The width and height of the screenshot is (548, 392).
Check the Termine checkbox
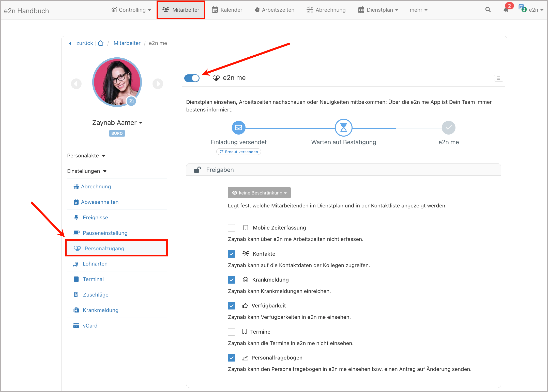[x=231, y=332]
